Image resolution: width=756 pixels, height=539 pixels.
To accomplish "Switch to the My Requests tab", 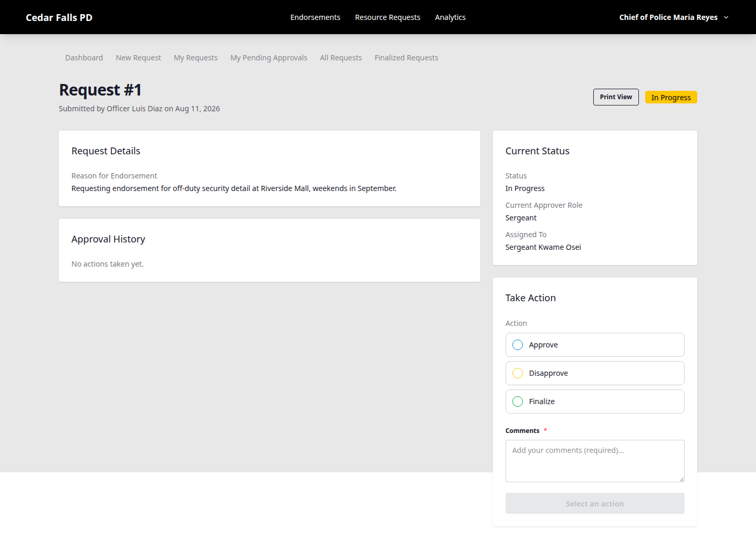I will [x=196, y=58].
